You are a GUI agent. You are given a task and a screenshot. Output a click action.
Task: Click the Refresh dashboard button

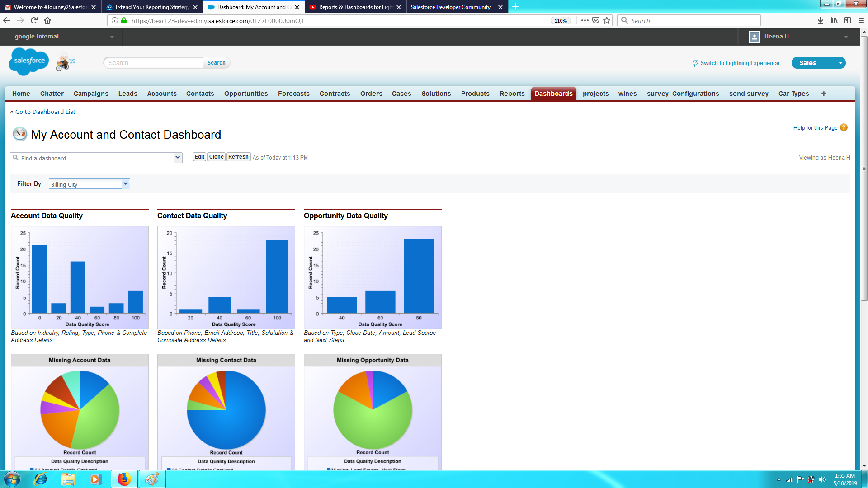(x=238, y=157)
